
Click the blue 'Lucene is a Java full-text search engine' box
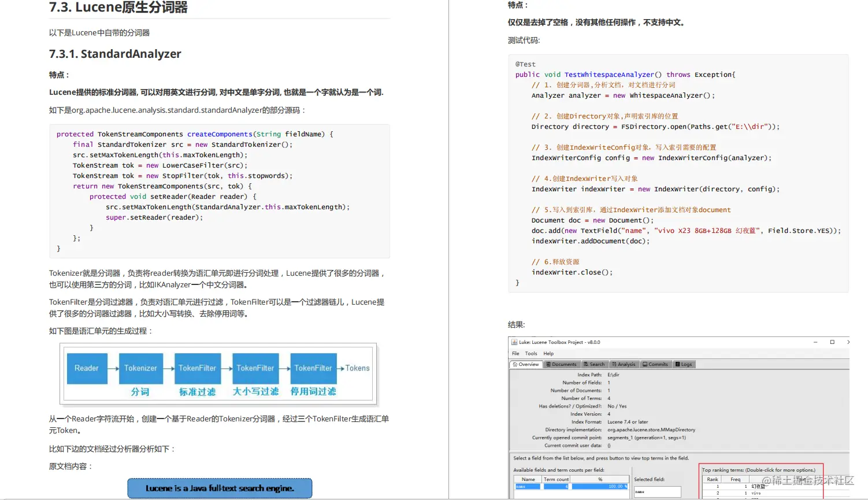pyautogui.click(x=220, y=488)
